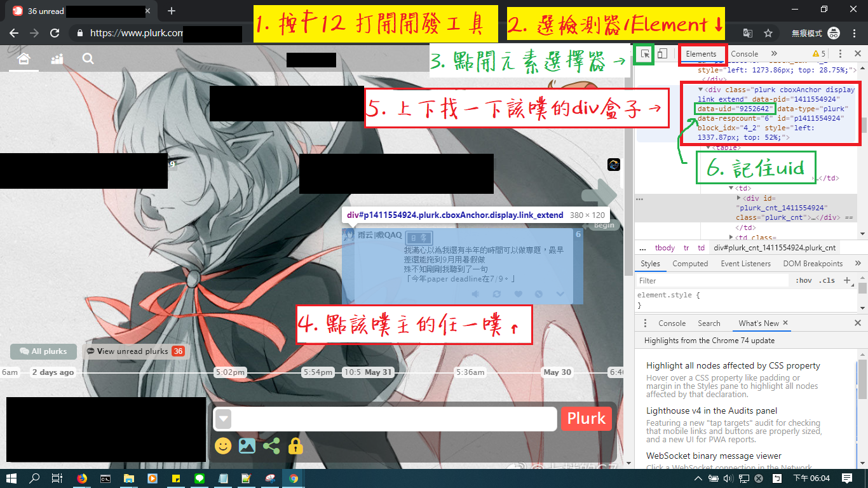Viewport: 868px width, 488px height.
Task: Open the Windows Start menu
Action: point(13,478)
